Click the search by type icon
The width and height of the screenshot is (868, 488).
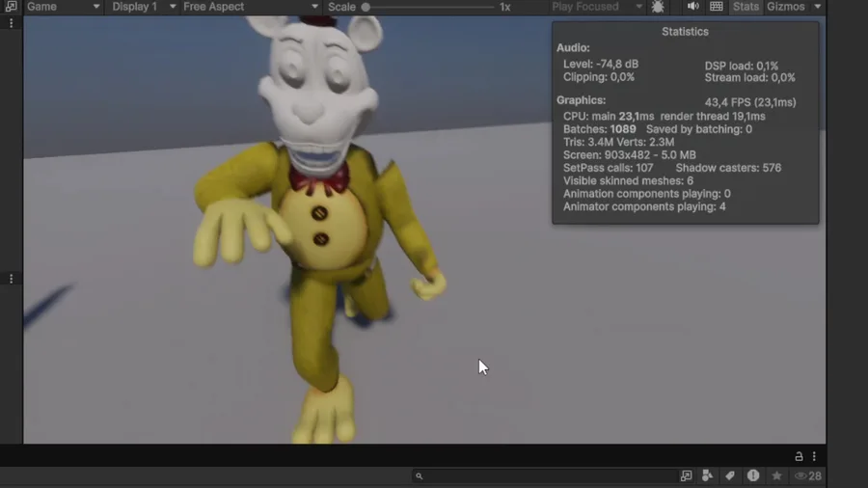[x=708, y=475]
